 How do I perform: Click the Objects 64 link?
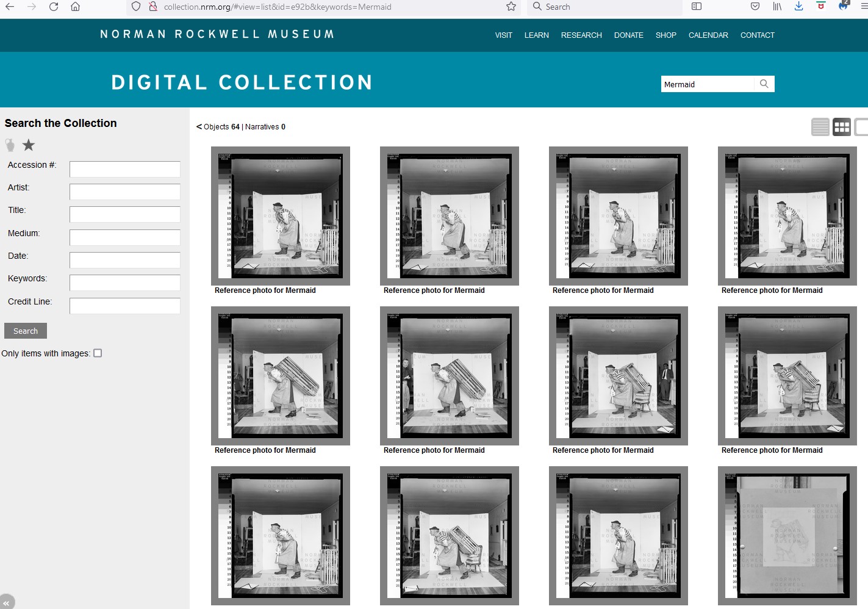coord(222,127)
